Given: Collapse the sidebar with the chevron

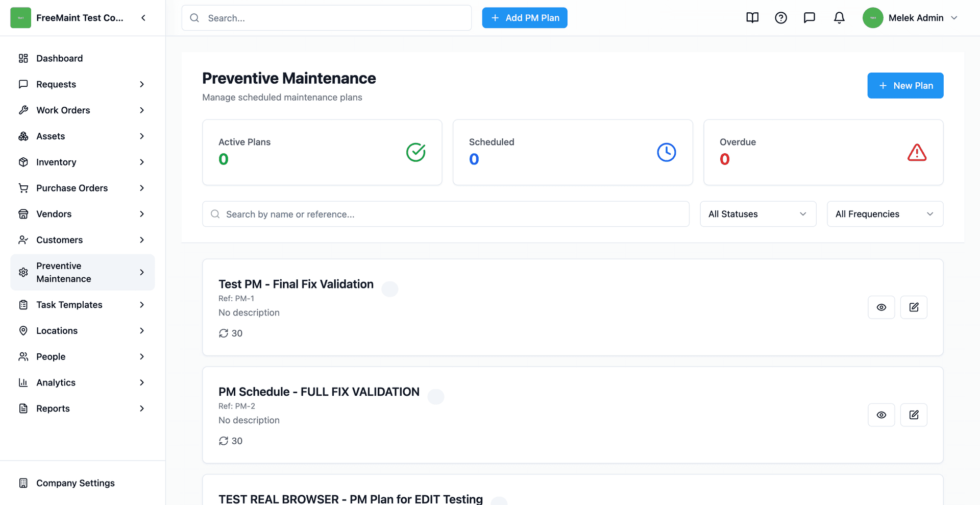Looking at the screenshot, I should pos(143,18).
